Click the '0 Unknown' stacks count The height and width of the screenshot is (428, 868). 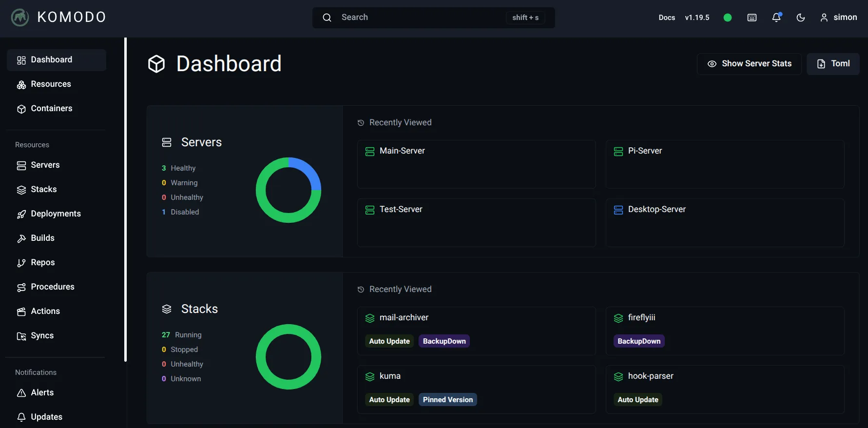point(181,379)
